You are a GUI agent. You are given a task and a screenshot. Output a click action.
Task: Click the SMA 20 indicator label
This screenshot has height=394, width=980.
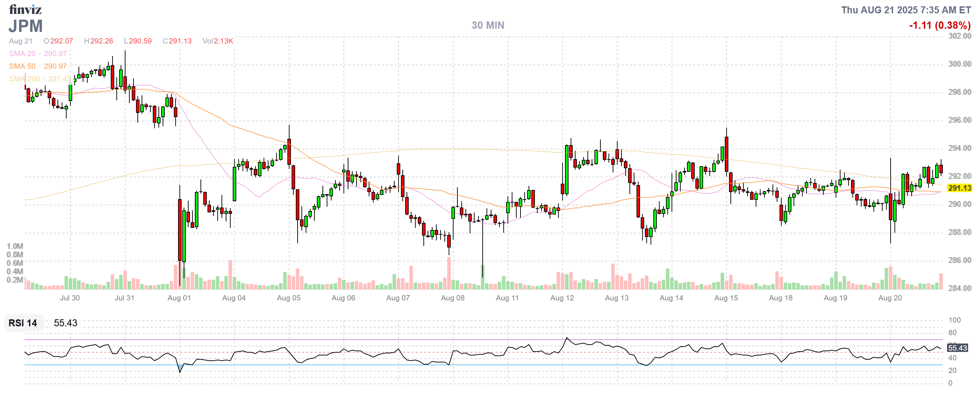point(22,54)
